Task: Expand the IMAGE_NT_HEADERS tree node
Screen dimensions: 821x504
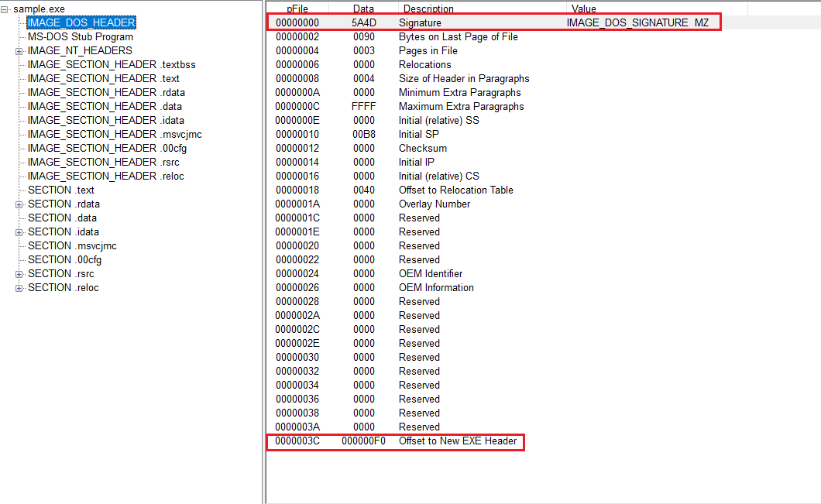Action: pos(19,51)
